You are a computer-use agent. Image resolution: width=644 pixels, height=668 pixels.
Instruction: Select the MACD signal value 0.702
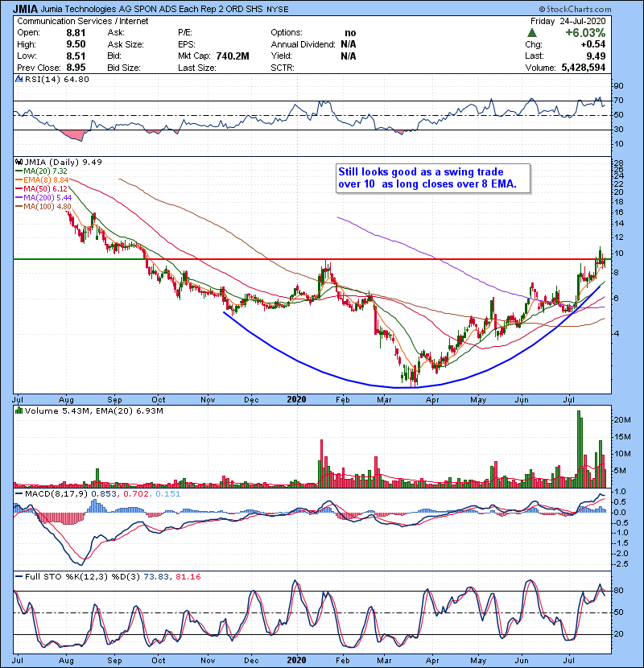point(136,494)
